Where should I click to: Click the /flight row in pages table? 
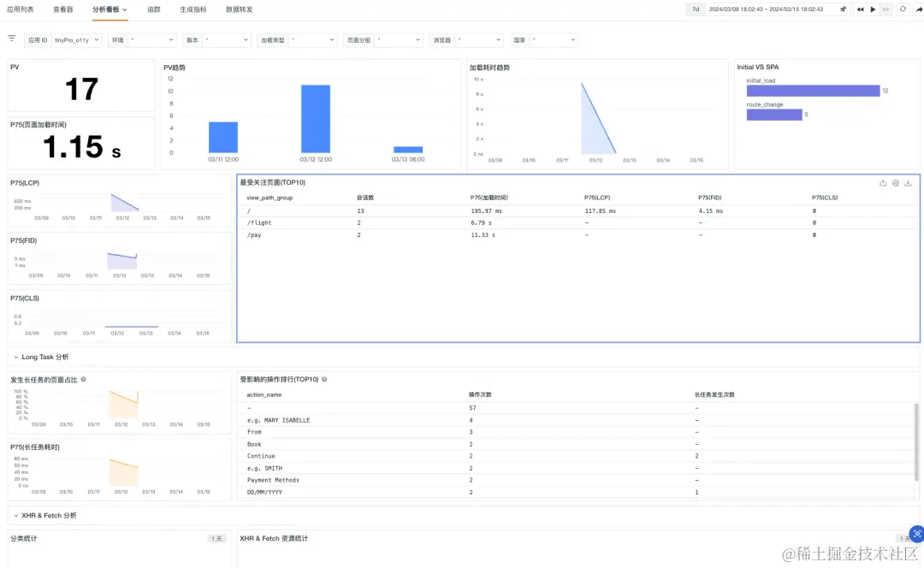click(x=577, y=222)
